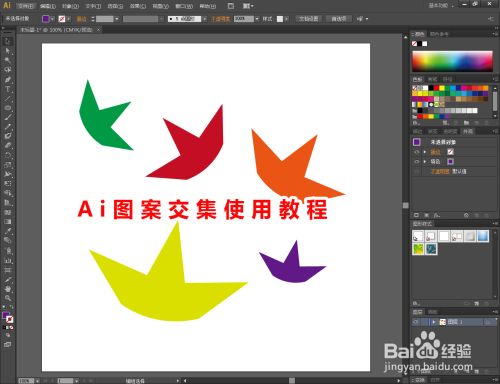Select the Direct Selection tool
Screen dimensions: 500x384
7,51
